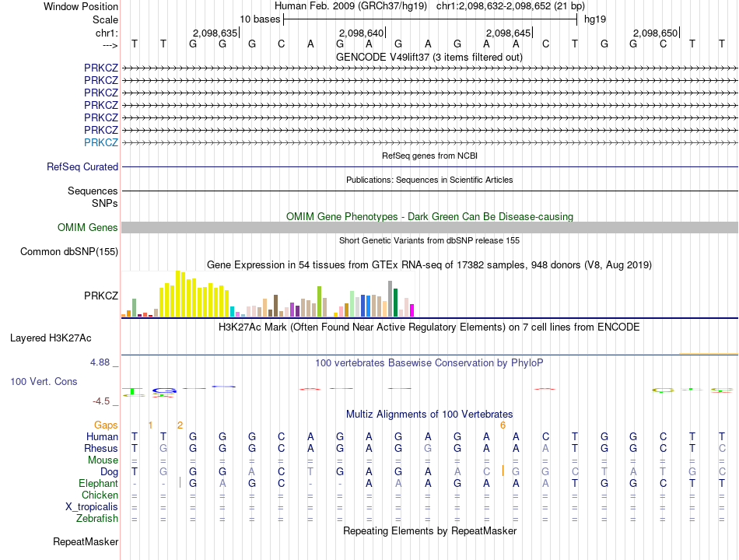The width and height of the screenshot is (739, 560).
Task: Click the 2,098,650 ruler position
Action: [655, 33]
